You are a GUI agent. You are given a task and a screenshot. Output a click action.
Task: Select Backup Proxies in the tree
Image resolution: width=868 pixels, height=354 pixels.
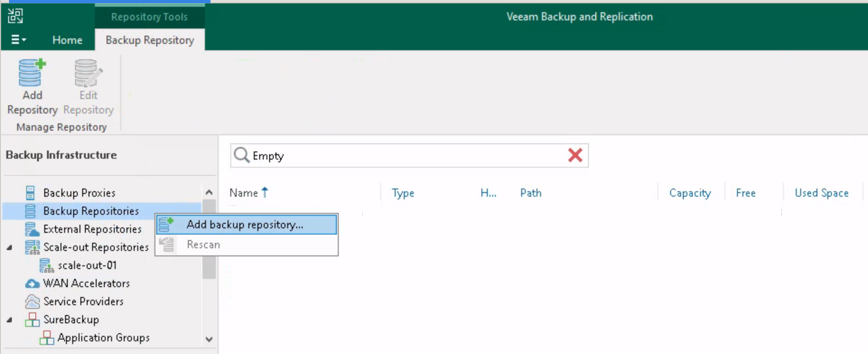[x=79, y=193]
